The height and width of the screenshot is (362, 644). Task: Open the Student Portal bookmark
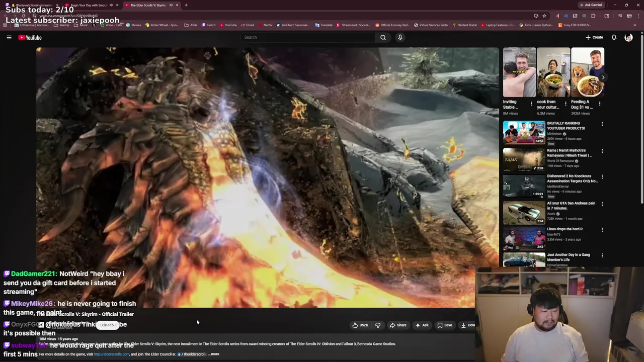[x=464, y=25]
